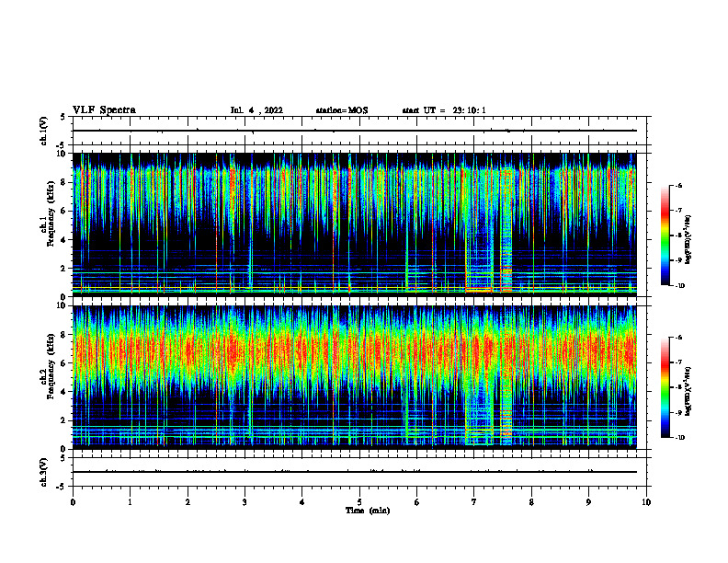The width and height of the screenshot is (728, 563).
Task: Click the ch.1 spectrogram panel
Action: [354, 224]
